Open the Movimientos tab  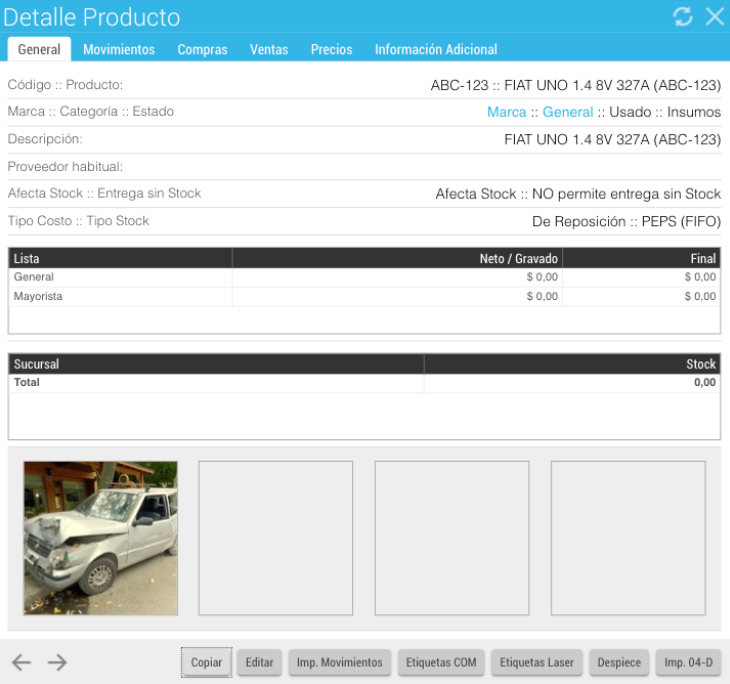click(119, 49)
